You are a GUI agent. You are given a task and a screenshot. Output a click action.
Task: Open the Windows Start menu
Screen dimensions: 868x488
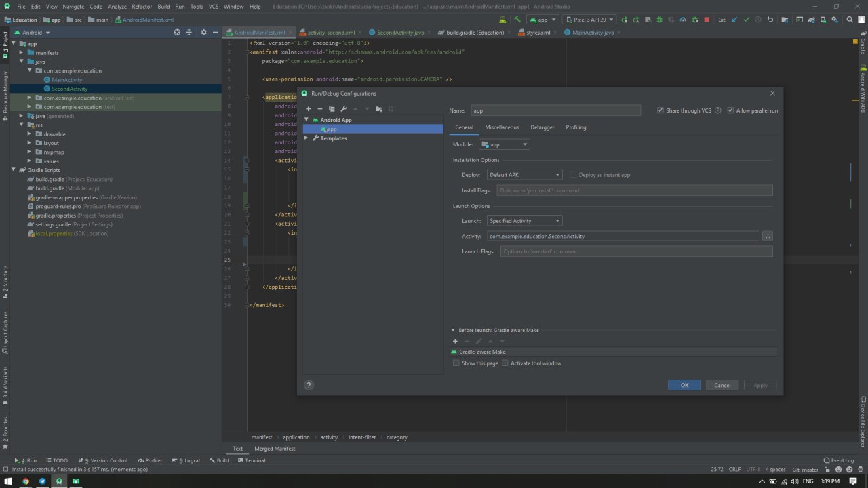click(x=8, y=481)
